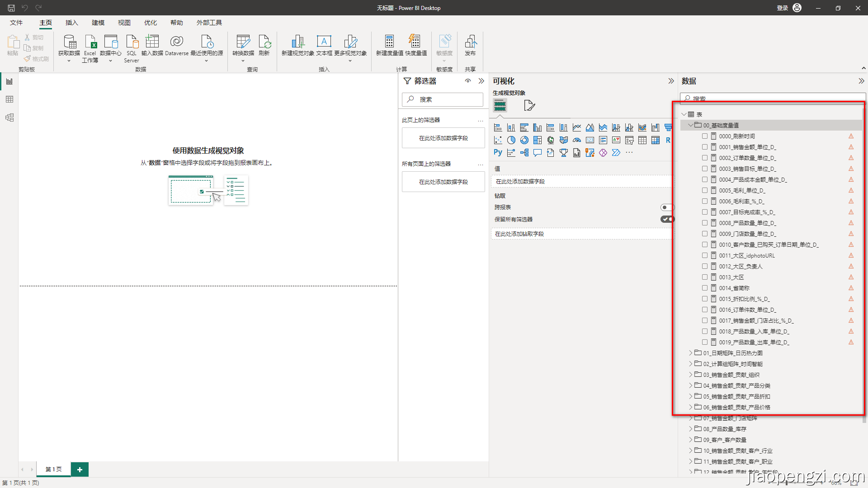Open Model view from the left sidebar
The width and height of the screenshot is (868, 488).
pyautogui.click(x=9, y=117)
